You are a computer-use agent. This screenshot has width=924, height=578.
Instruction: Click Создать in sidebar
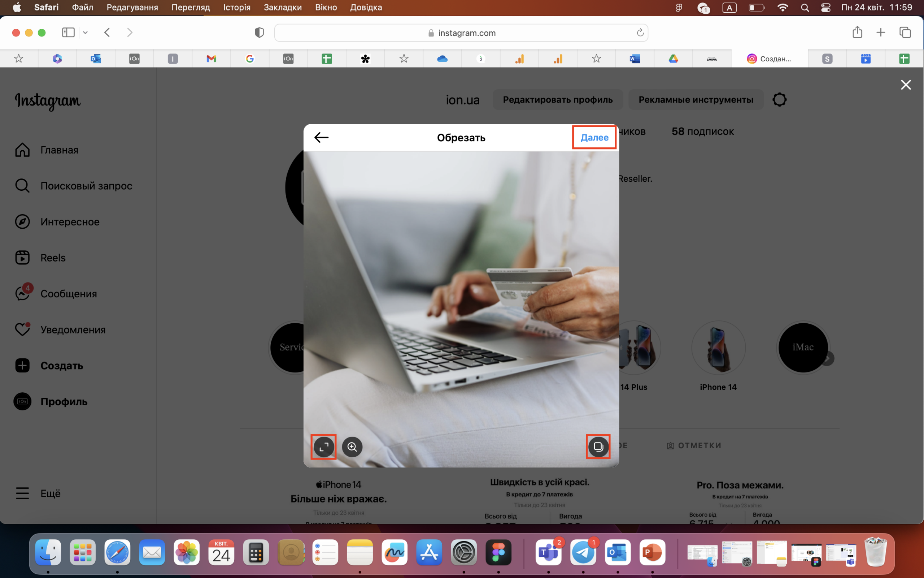click(49, 366)
